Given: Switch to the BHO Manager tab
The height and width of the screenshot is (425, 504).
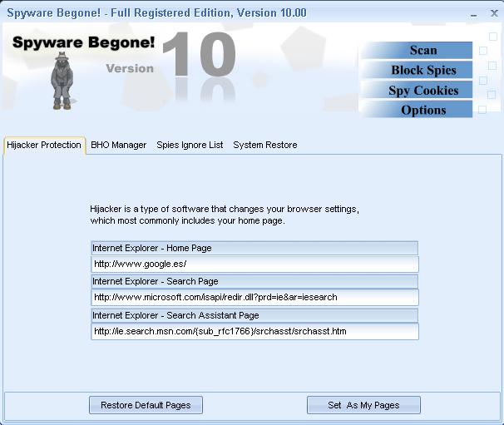Looking at the screenshot, I should (119, 145).
